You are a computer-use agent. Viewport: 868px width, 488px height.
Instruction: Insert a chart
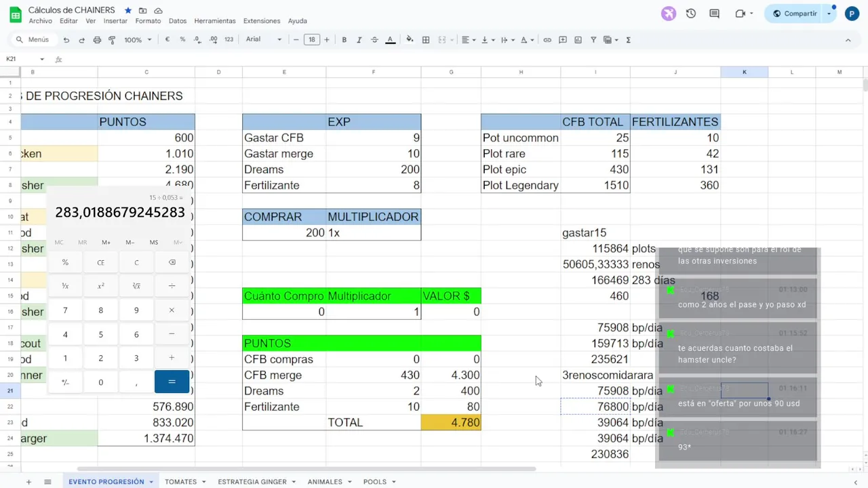[x=578, y=40]
